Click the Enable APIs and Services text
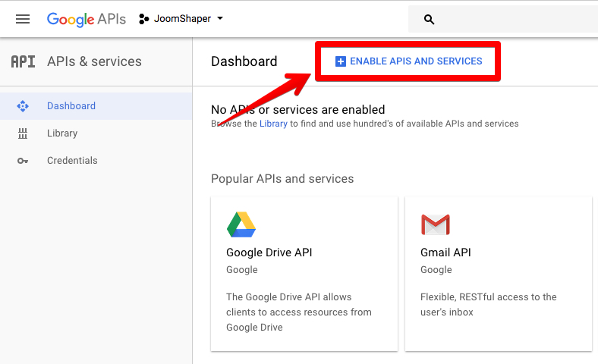 pyautogui.click(x=416, y=61)
